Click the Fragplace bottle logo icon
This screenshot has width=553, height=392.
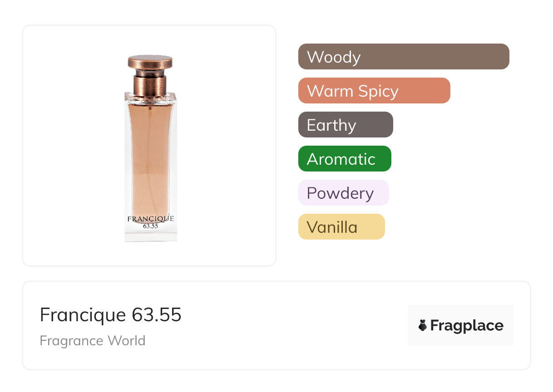coord(423,325)
